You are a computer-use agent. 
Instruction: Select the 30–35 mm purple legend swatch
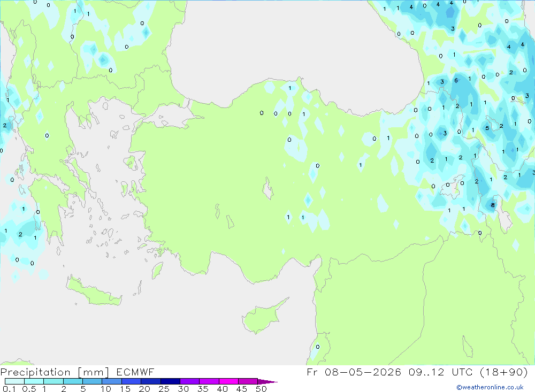point(190,381)
